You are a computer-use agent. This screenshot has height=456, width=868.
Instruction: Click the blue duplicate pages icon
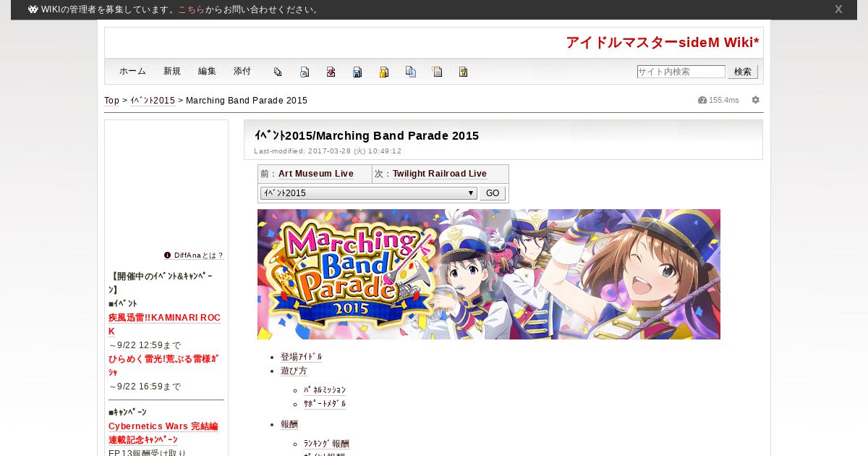[x=411, y=72]
